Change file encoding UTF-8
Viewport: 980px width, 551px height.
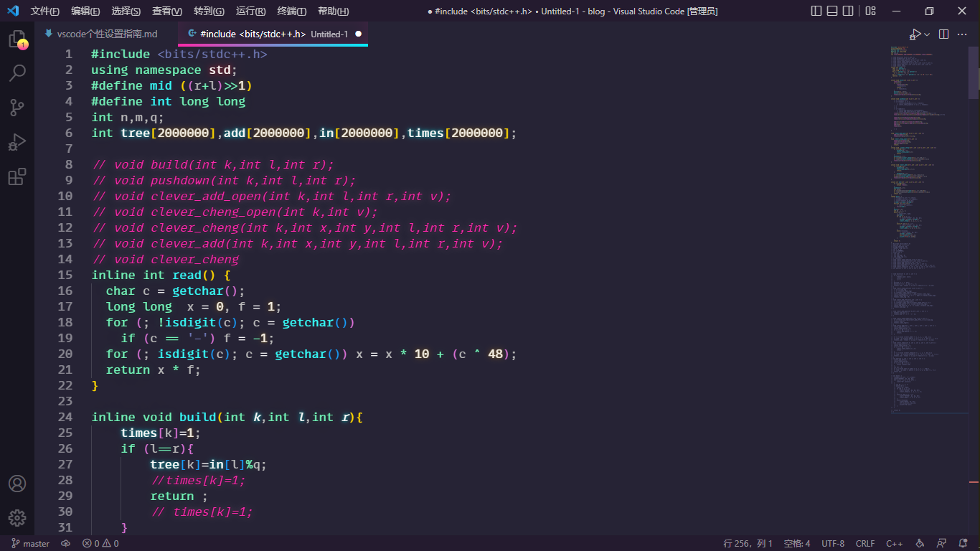coord(833,544)
